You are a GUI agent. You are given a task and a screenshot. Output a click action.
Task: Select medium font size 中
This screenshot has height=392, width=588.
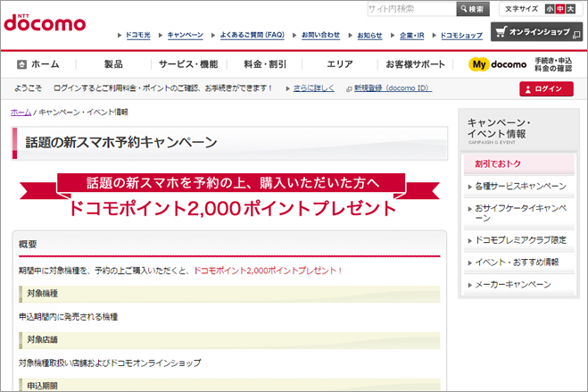coord(560,9)
